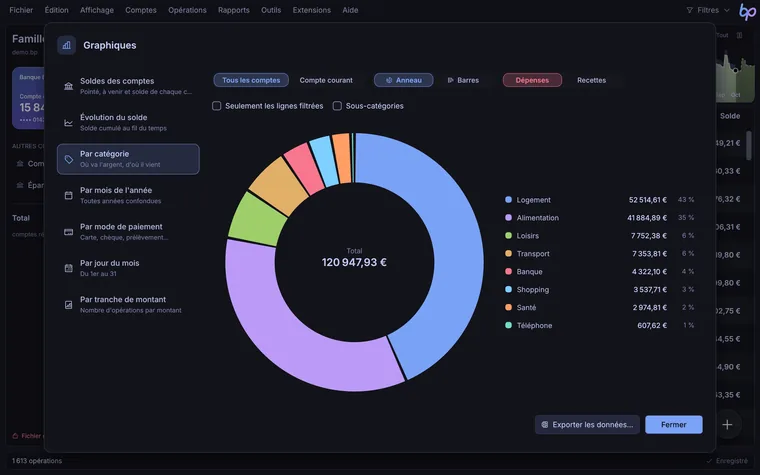Open the Comptes menu

[141, 10]
